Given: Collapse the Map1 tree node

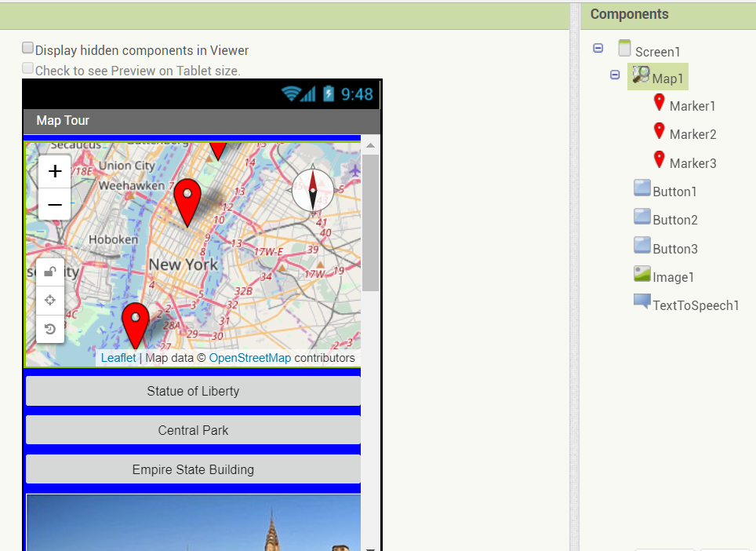Looking at the screenshot, I should pos(615,75).
